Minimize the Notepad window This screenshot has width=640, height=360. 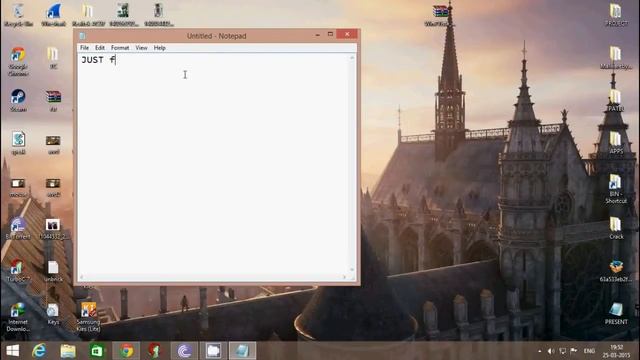318,35
